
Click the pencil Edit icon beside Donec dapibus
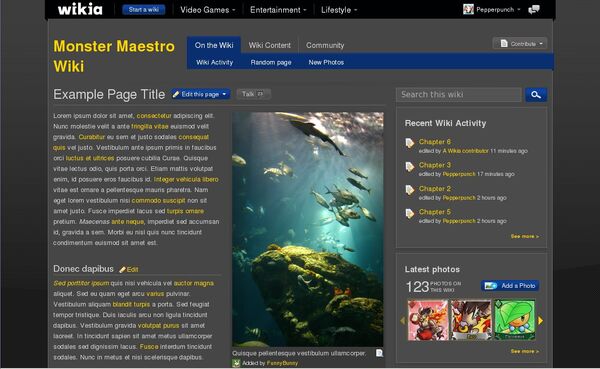[122, 270]
